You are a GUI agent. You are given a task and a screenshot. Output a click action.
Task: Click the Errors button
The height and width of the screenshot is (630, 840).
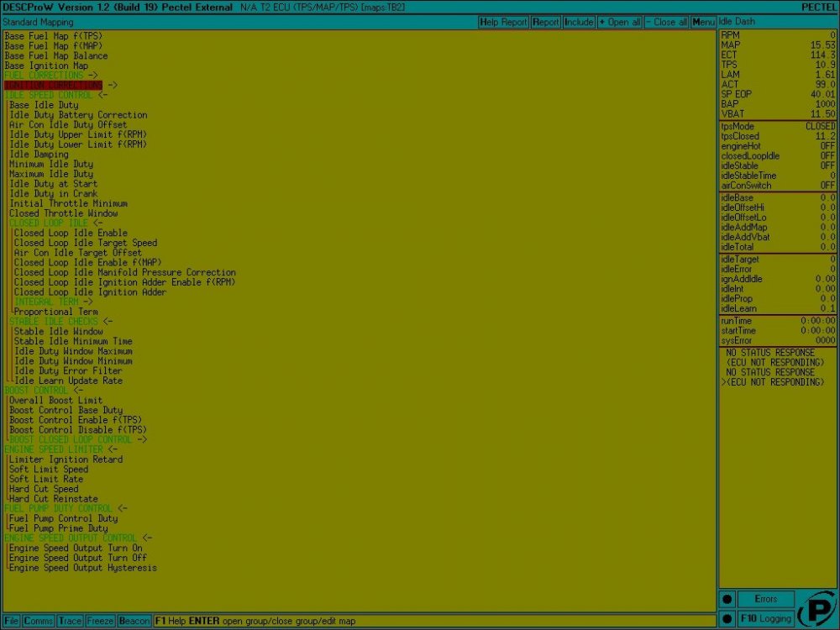pyautogui.click(x=765, y=599)
